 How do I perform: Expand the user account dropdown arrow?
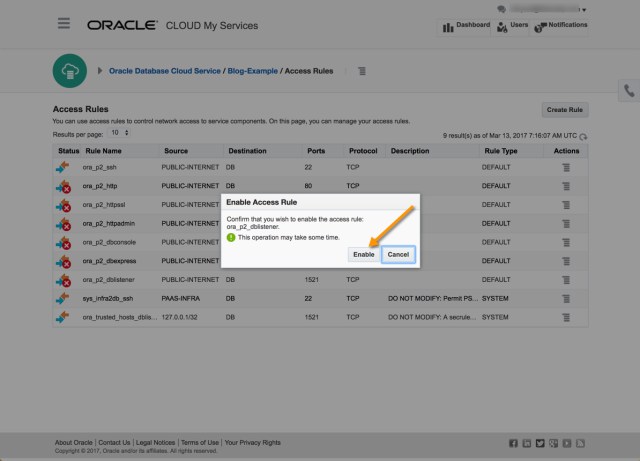[x=584, y=10]
